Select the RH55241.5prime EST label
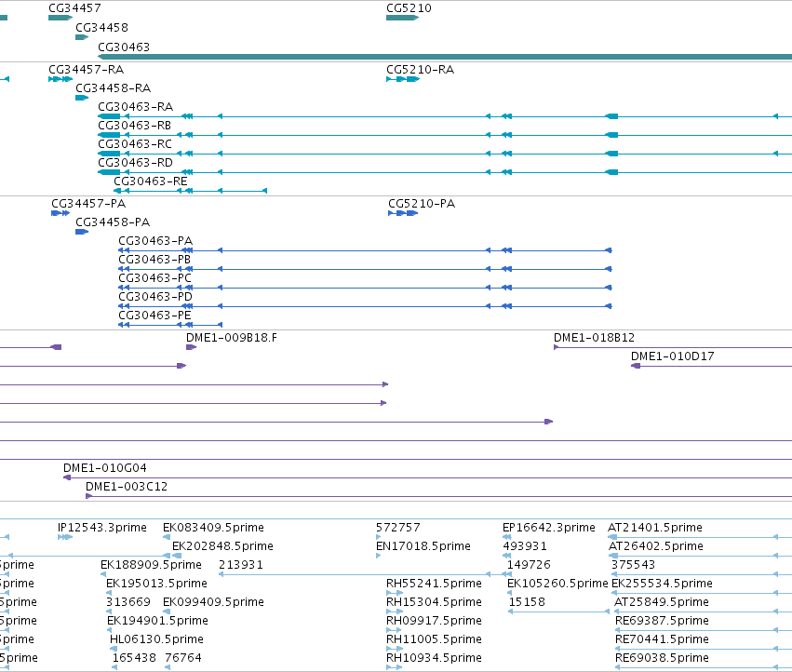The width and height of the screenshot is (792, 672). (434, 584)
